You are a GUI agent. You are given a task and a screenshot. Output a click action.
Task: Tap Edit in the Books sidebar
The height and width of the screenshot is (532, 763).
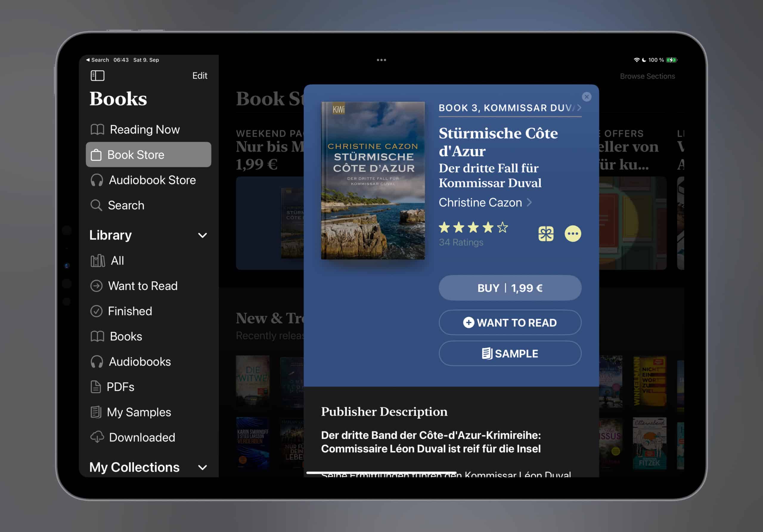point(200,76)
